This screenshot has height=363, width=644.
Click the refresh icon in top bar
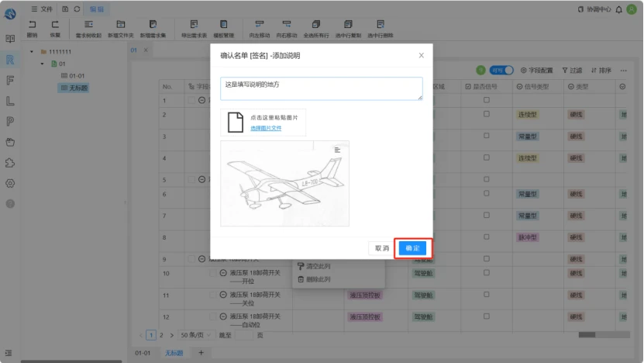77,9
